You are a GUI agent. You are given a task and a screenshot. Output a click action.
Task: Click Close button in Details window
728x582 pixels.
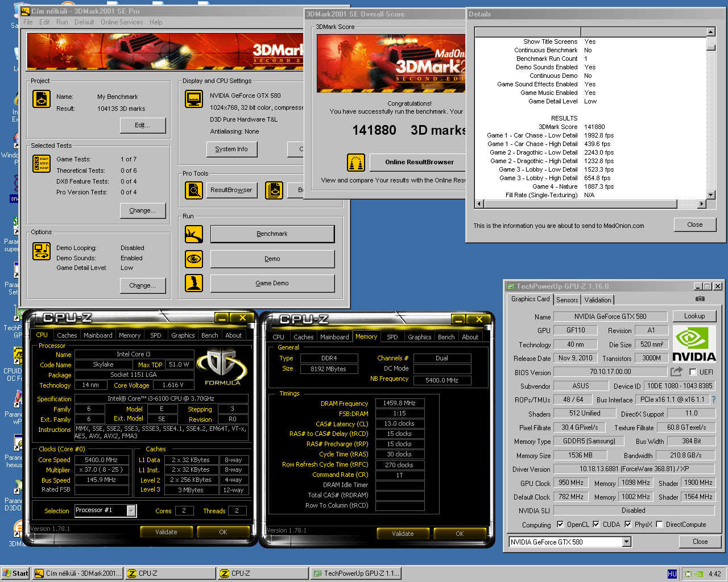click(695, 225)
